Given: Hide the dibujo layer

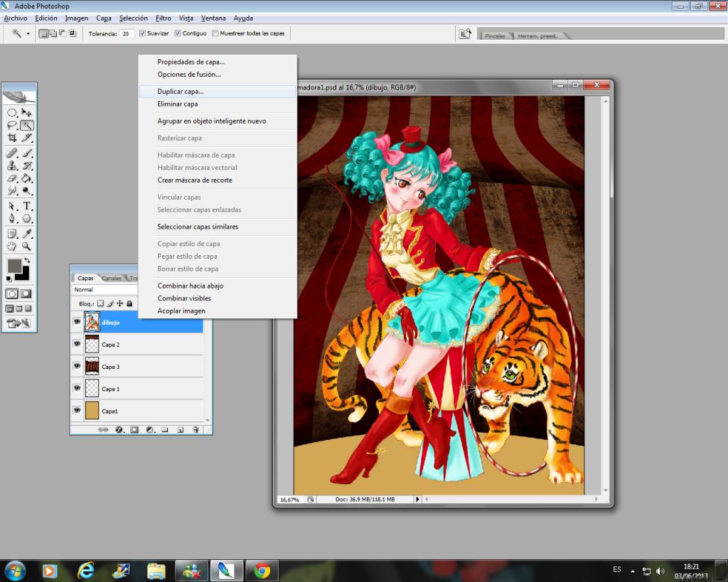Looking at the screenshot, I should (x=77, y=322).
